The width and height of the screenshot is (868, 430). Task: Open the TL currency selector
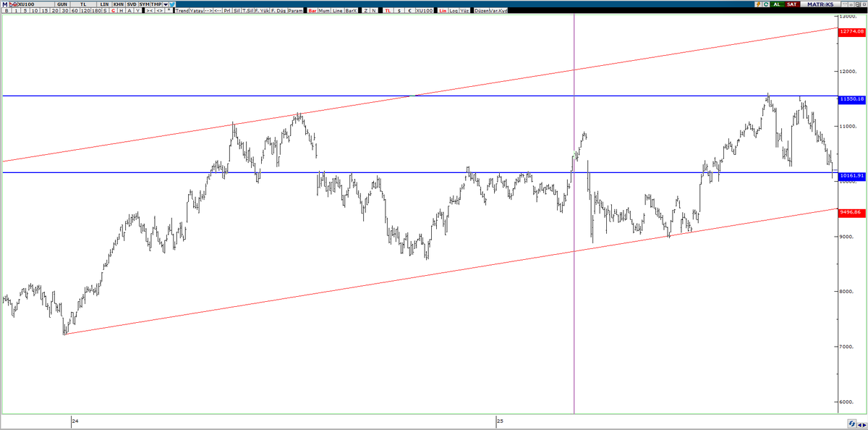(83, 4)
